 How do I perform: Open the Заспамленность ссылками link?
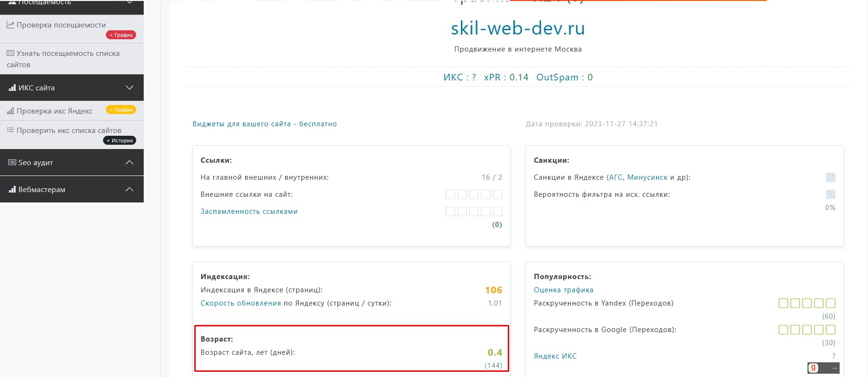click(249, 211)
